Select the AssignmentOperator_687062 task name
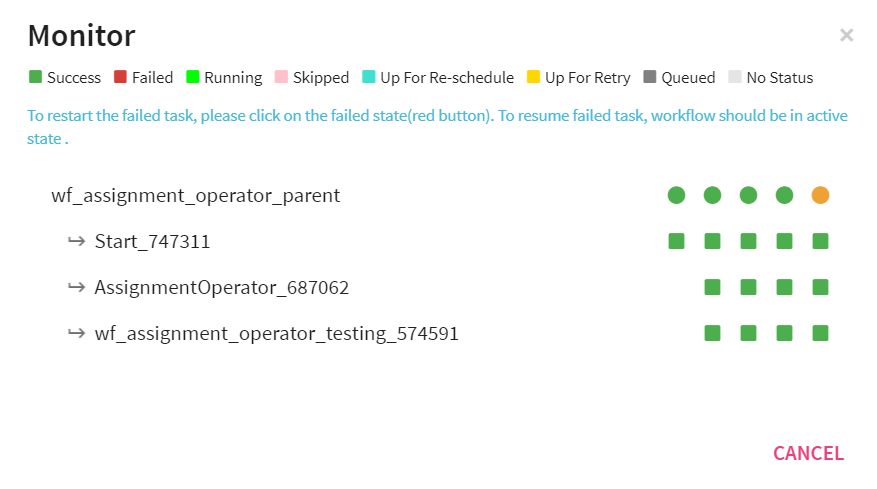 (x=221, y=287)
